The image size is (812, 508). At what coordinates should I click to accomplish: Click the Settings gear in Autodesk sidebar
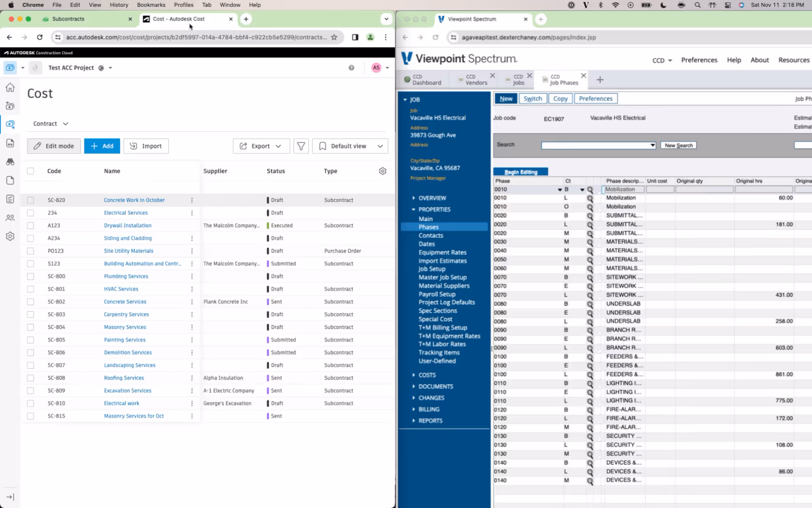10,236
